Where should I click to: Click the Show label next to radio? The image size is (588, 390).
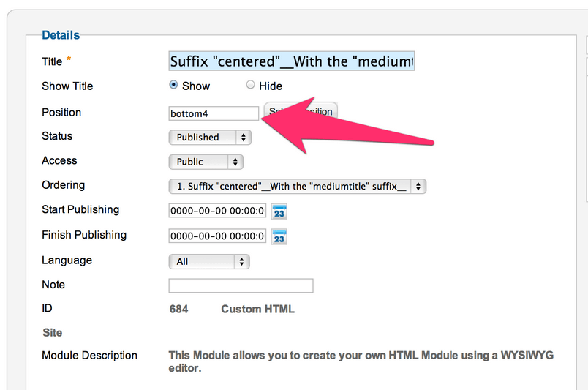pyautogui.click(x=196, y=86)
